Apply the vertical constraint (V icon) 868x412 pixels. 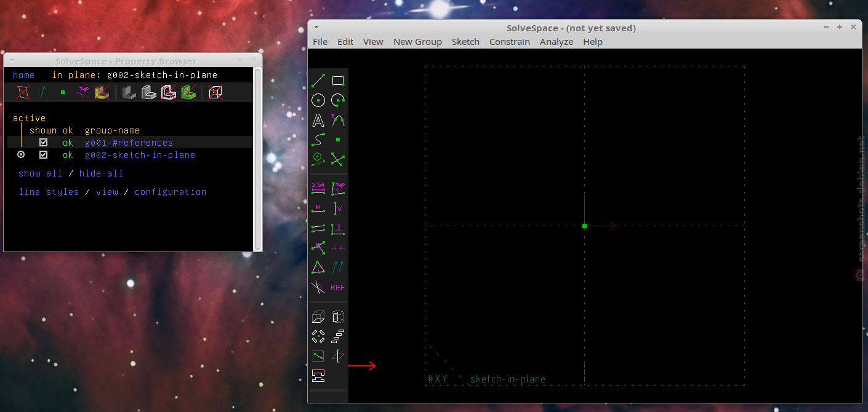pos(337,208)
